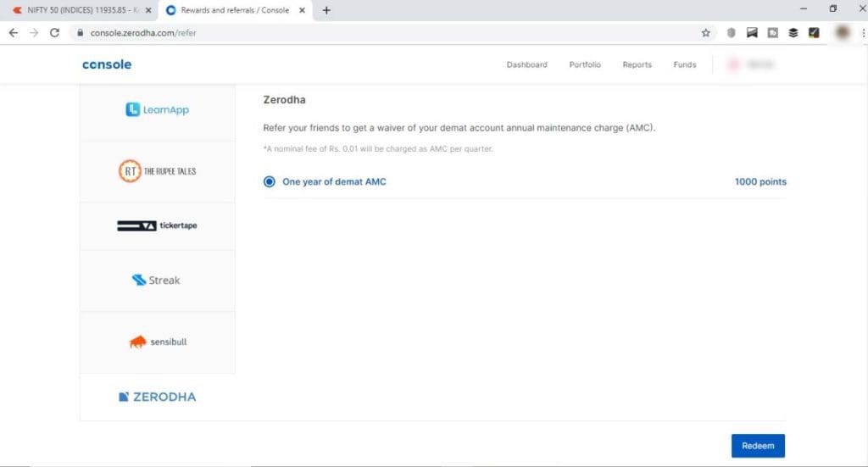
Task: Click the console logo
Action: coord(107,64)
